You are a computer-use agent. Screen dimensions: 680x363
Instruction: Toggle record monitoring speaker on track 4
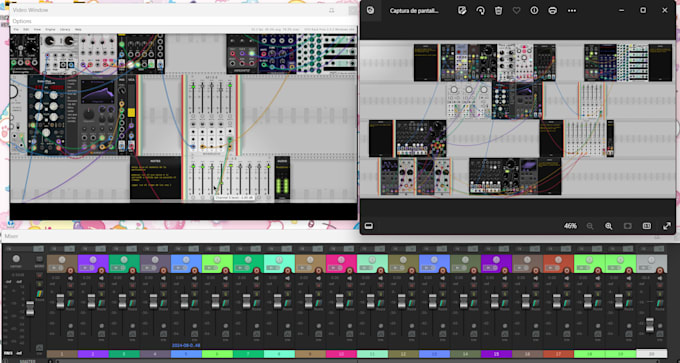pos(163,278)
